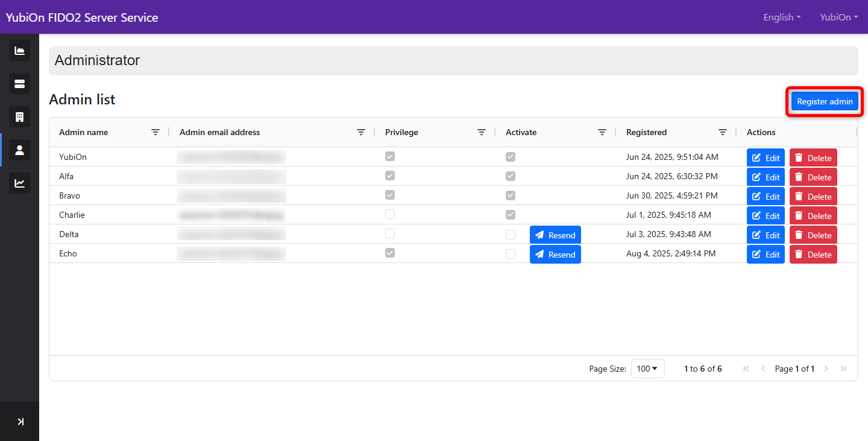Select the Jul 3, 2025, 9:43:48 AM cell

(x=668, y=234)
